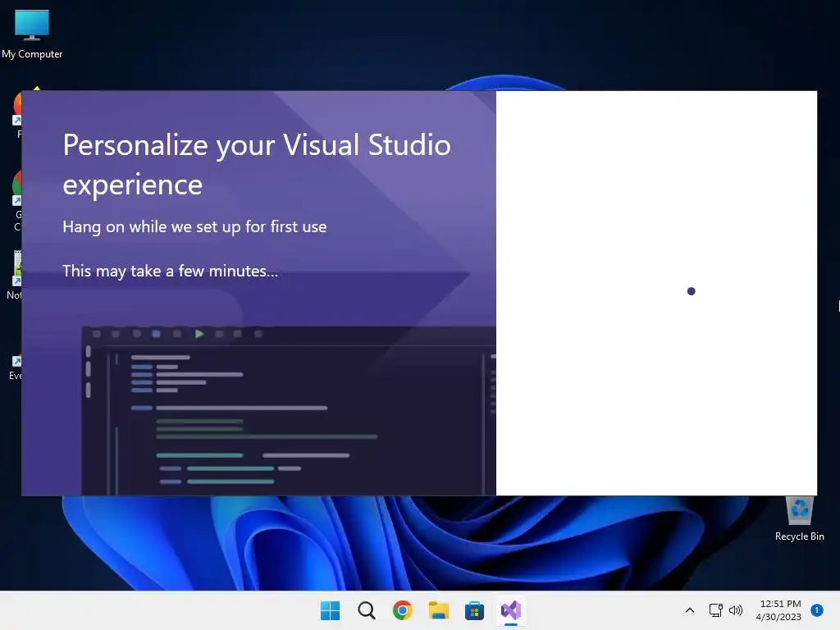This screenshot has width=840, height=630.
Task: Click the "This may take a few minutes..." text
Action: pyautogui.click(x=171, y=271)
